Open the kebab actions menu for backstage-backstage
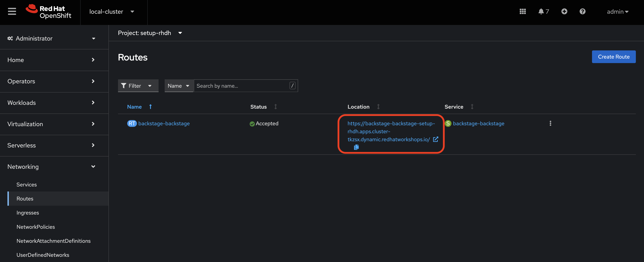This screenshot has width=644, height=262. coord(550,123)
